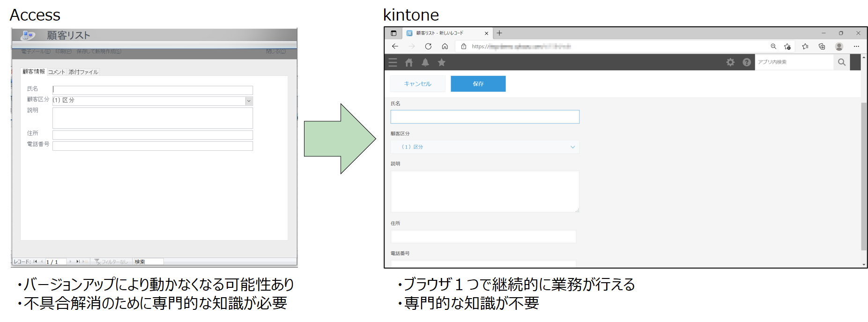
Task: Switch to the コメント tab in Access
Action: click(x=57, y=72)
